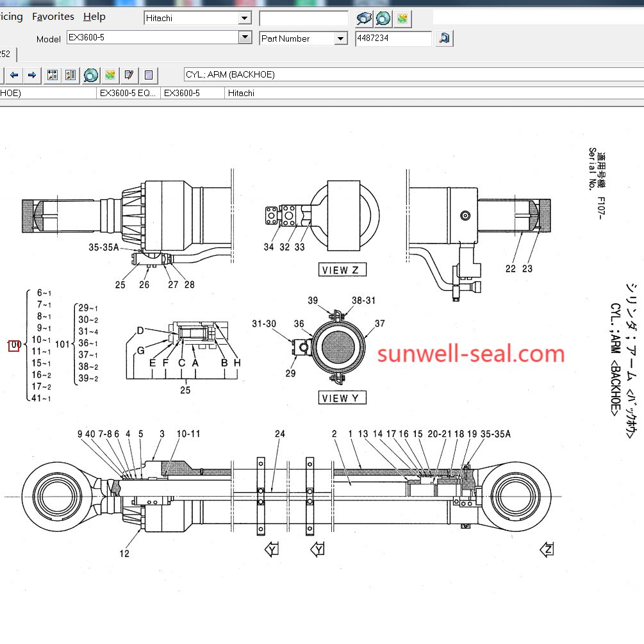The image size is (644, 644).
Task: Open the Help menu
Action: [94, 17]
